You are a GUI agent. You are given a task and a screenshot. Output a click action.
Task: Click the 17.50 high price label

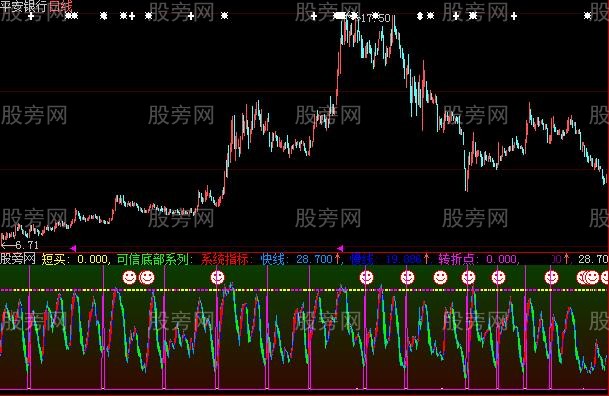(x=375, y=18)
